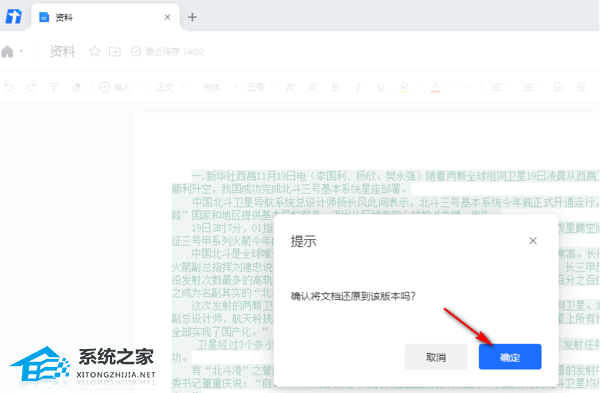Apply a numbered list
The height and width of the screenshot is (393, 600).
click(x=528, y=87)
